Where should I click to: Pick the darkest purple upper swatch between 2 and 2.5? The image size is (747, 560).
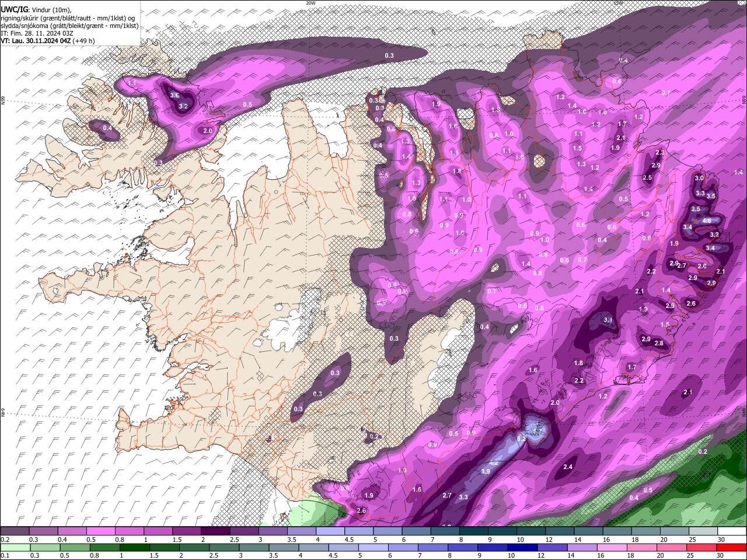click(x=215, y=531)
